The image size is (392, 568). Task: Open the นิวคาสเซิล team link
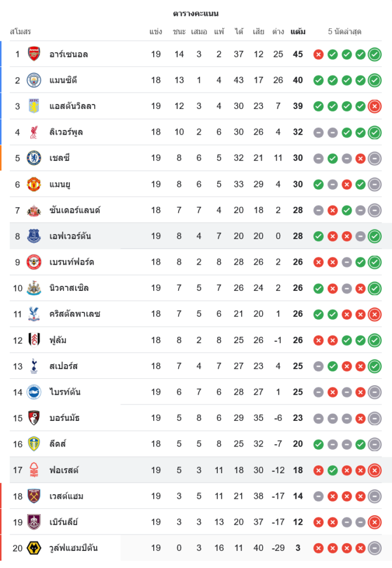[x=69, y=288]
